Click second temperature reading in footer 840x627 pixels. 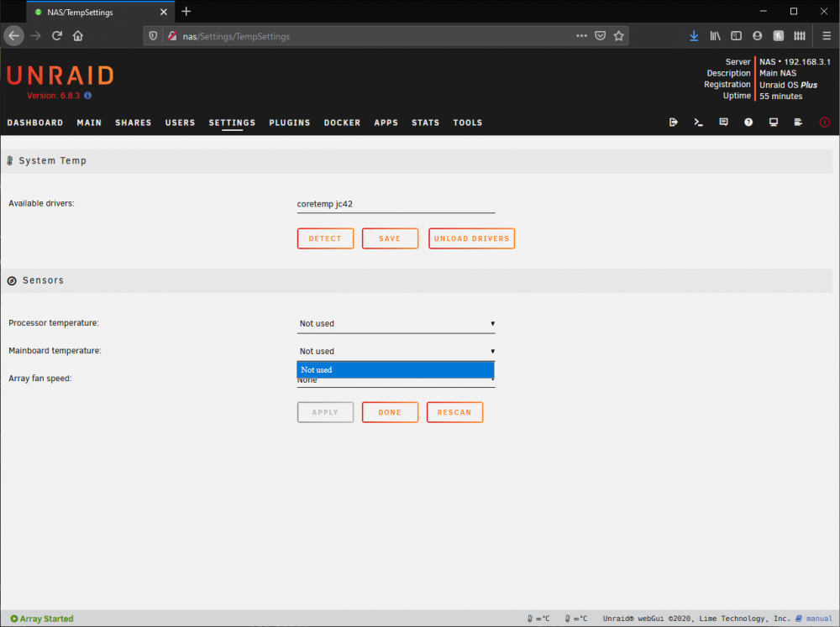576,619
